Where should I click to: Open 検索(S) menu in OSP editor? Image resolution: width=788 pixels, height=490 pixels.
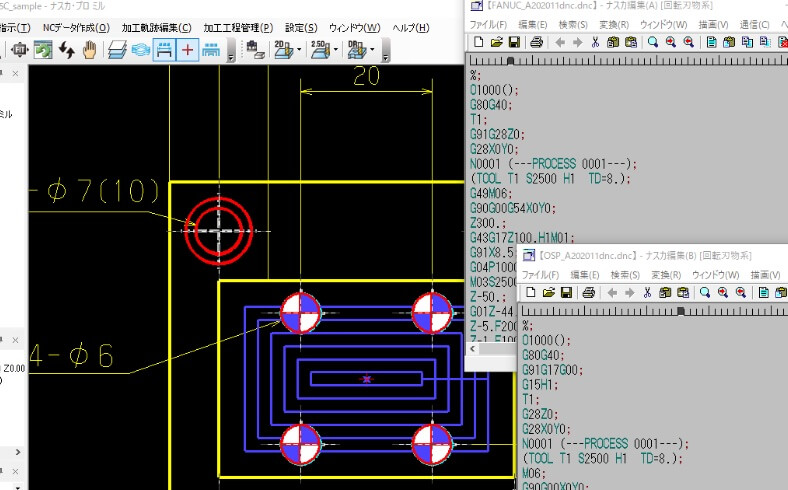(x=623, y=274)
